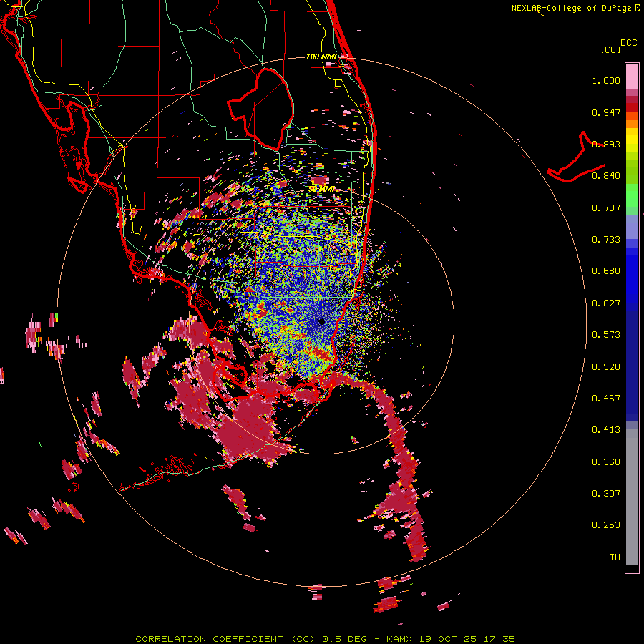The width and height of the screenshot is (644, 644).
Task: Select the 0.360 scale value
Action: [606, 462]
